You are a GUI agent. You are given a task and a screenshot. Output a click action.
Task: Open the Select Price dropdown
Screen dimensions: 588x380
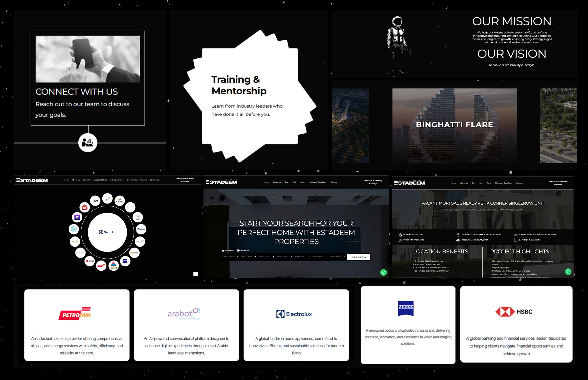click(x=338, y=257)
